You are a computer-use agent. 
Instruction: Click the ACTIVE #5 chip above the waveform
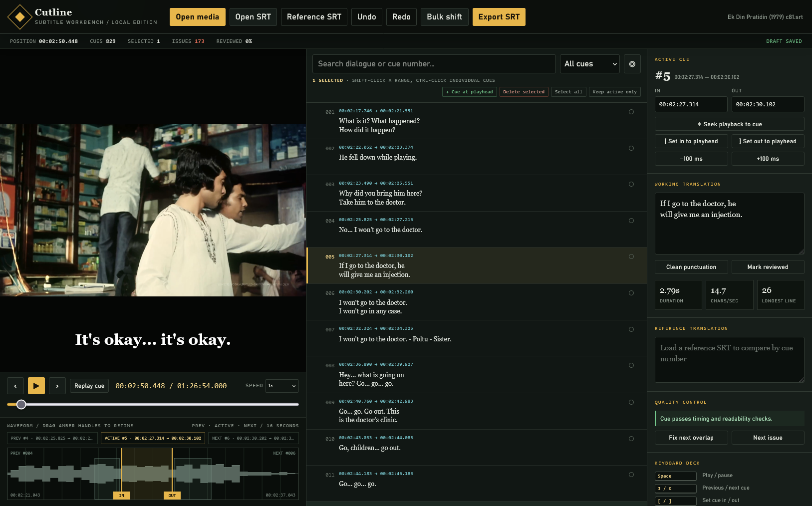click(x=153, y=438)
